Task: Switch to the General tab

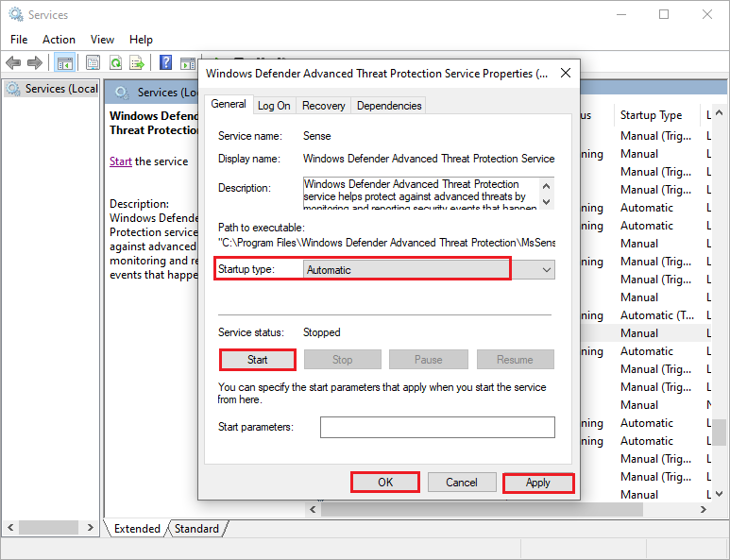Action: pos(229,104)
